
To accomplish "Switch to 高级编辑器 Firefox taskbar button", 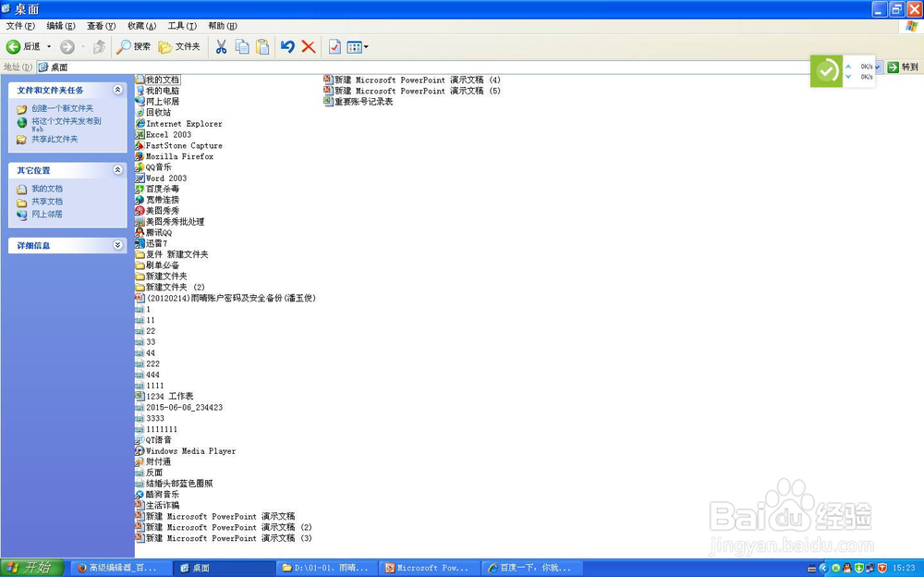I will [x=121, y=568].
